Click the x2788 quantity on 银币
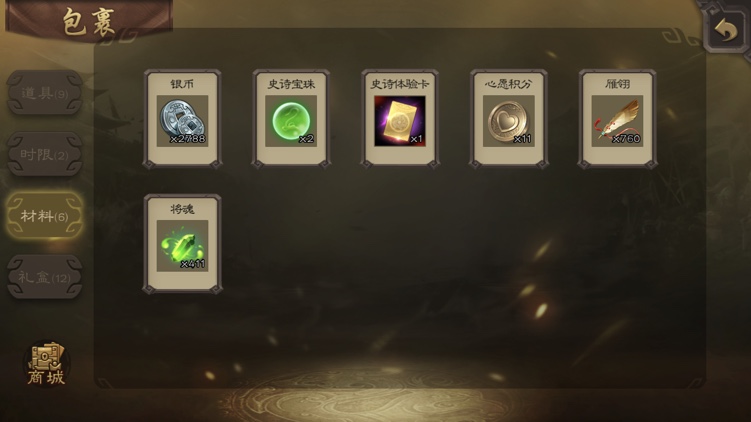The width and height of the screenshot is (751, 422). pyautogui.click(x=188, y=139)
